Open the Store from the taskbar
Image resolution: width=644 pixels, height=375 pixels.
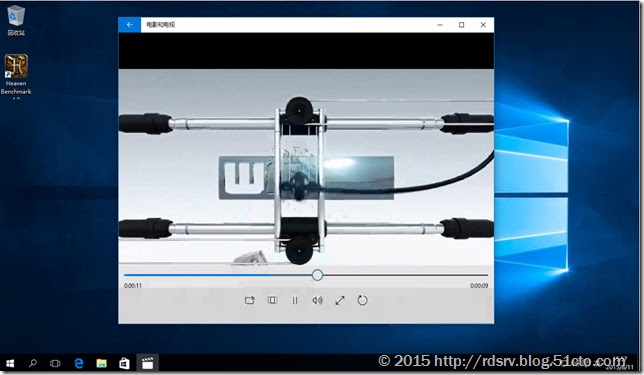pos(124,363)
